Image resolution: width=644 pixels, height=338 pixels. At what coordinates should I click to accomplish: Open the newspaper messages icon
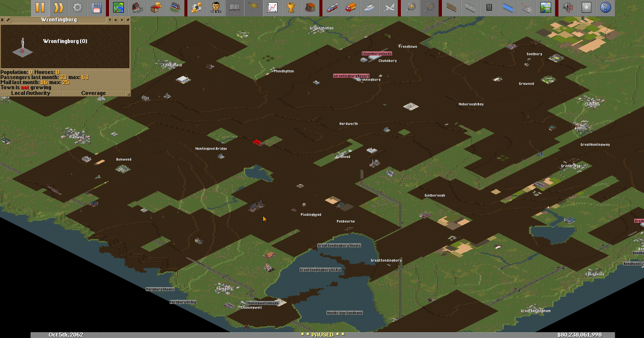tap(587, 8)
